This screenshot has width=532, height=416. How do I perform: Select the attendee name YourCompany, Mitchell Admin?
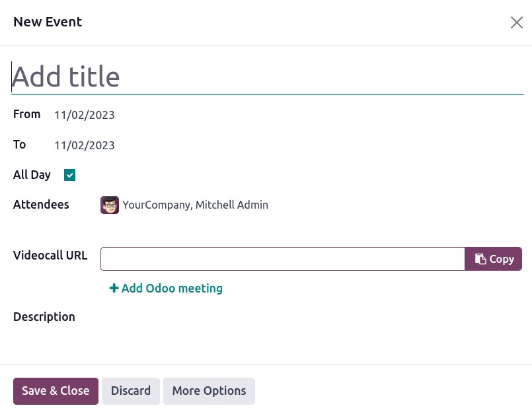[196, 205]
